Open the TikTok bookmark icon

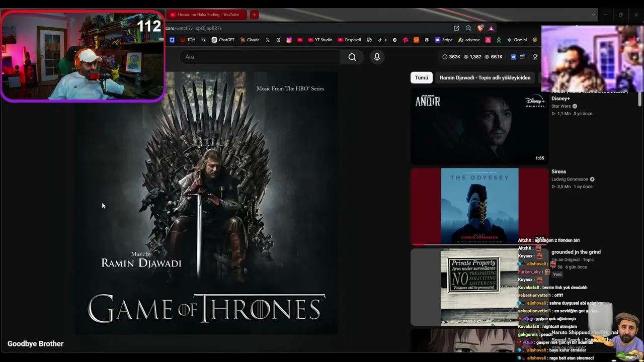click(380, 40)
